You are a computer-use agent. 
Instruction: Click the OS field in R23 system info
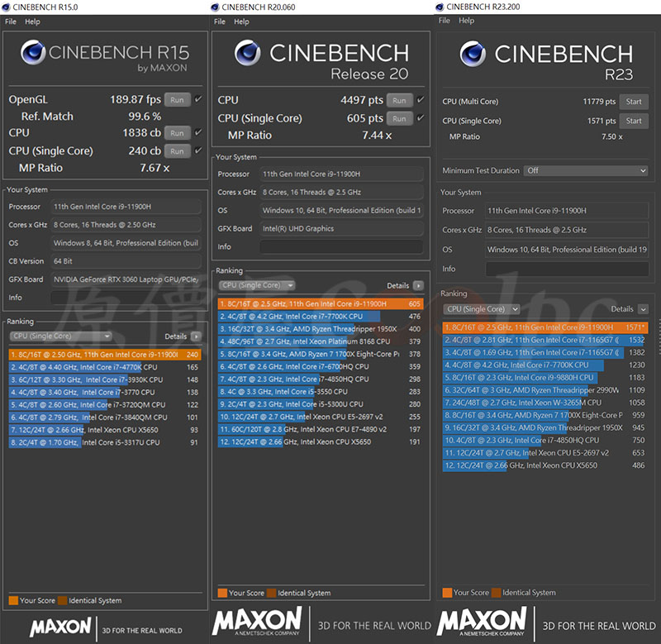point(567,250)
